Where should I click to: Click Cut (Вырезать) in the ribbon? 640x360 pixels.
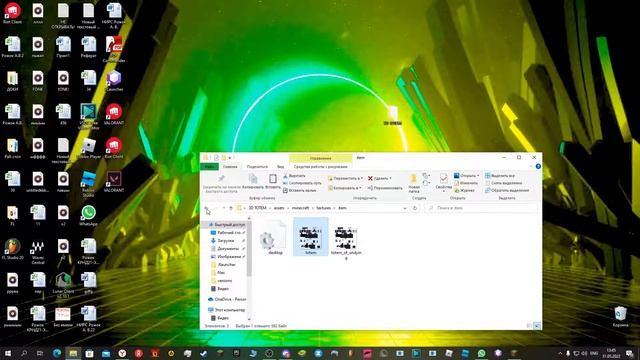coord(294,176)
